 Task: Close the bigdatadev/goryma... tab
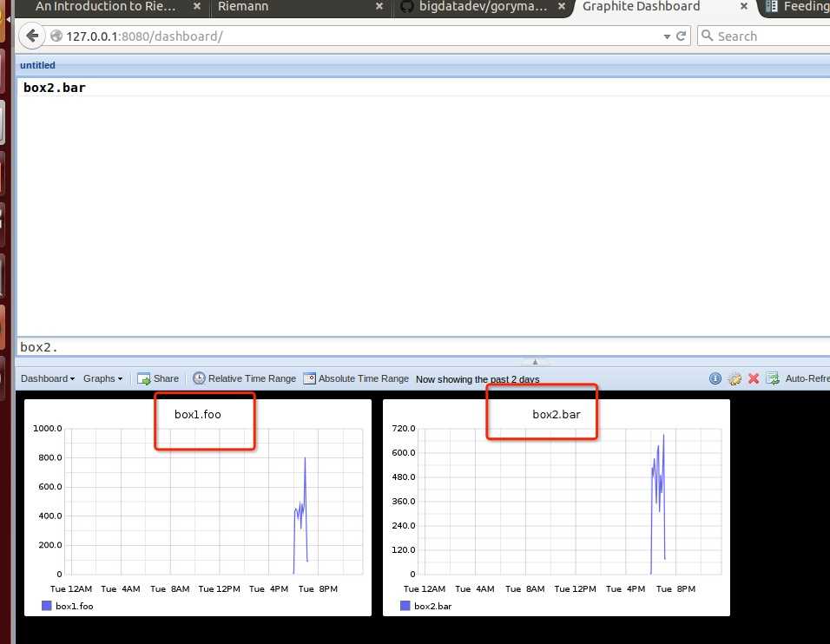(x=562, y=6)
